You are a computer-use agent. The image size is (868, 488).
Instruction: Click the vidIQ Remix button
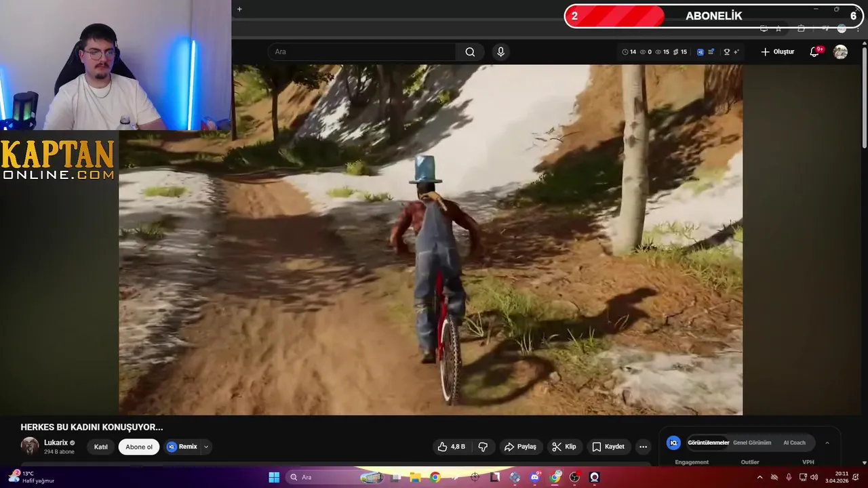click(x=182, y=447)
